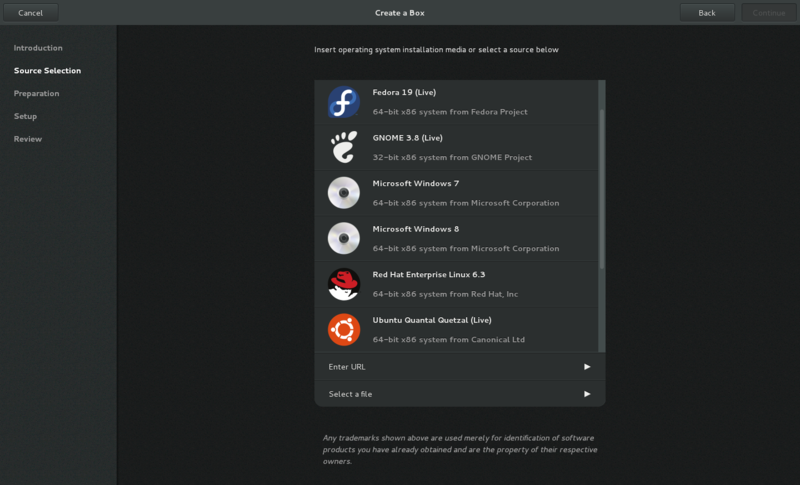Select the Fedora 19 logo icon
Image resolution: width=800 pixels, height=485 pixels.
[x=343, y=102]
